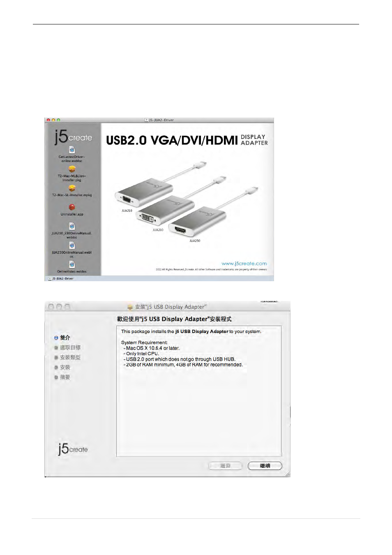Click the installer window resize grip
The image size is (392, 555).
pos(288,474)
